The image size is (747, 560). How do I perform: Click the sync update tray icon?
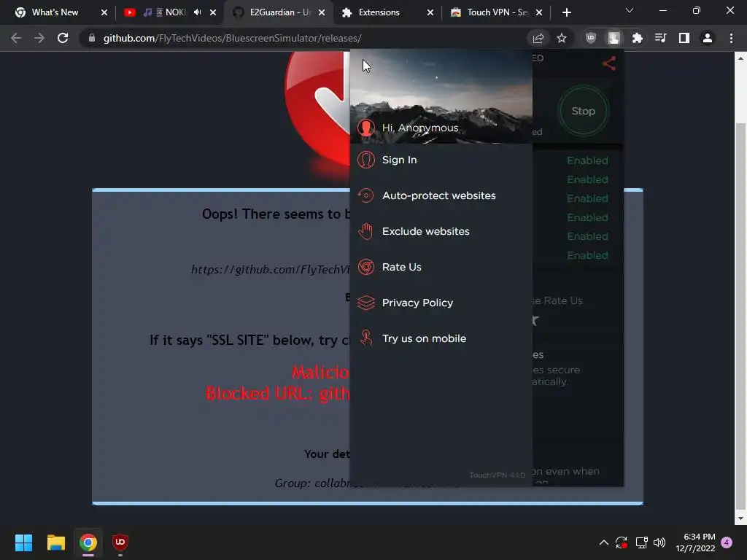coord(622,542)
